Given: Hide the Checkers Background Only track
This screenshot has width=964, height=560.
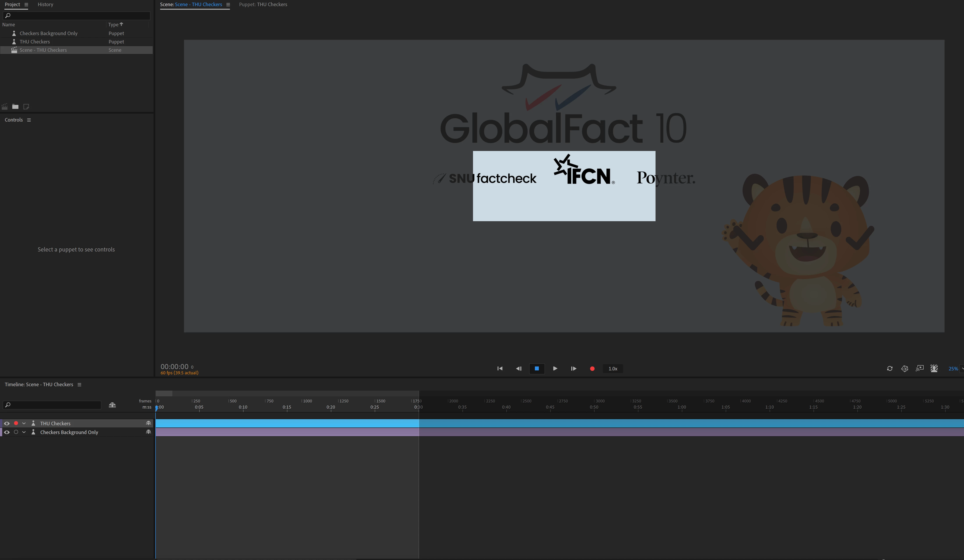Looking at the screenshot, I should [x=7, y=432].
